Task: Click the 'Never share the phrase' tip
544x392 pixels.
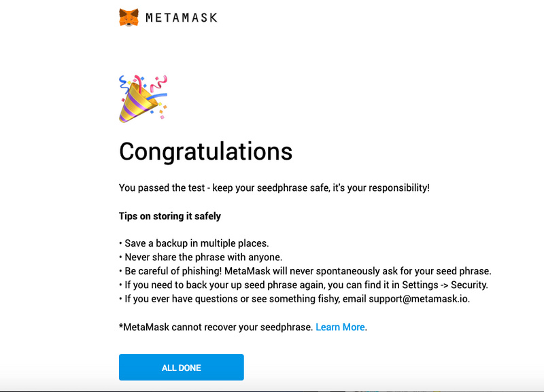Action: coord(203,257)
